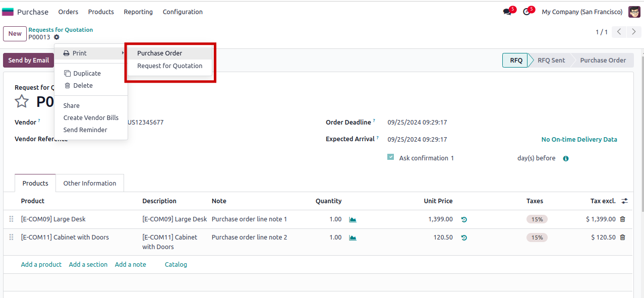Delete the Cabinet with Doors line
This screenshot has width=644, height=298.
click(x=622, y=237)
